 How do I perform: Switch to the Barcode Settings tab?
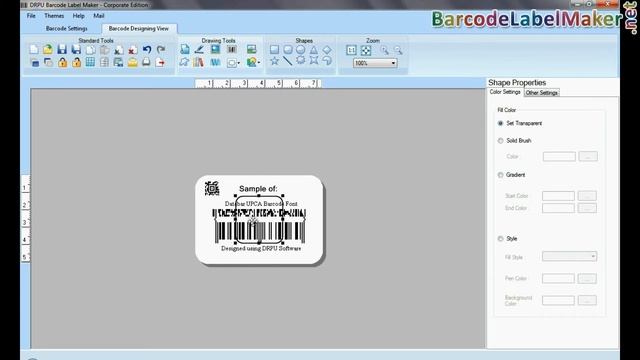[x=67, y=29]
